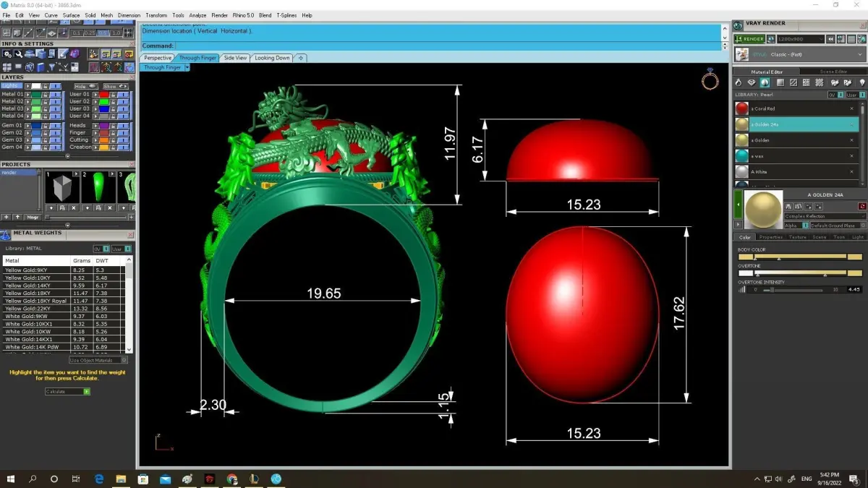Viewport: 868px width, 488px height.
Task: Toggle Lights layer lock icon
Action: click(x=46, y=86)
